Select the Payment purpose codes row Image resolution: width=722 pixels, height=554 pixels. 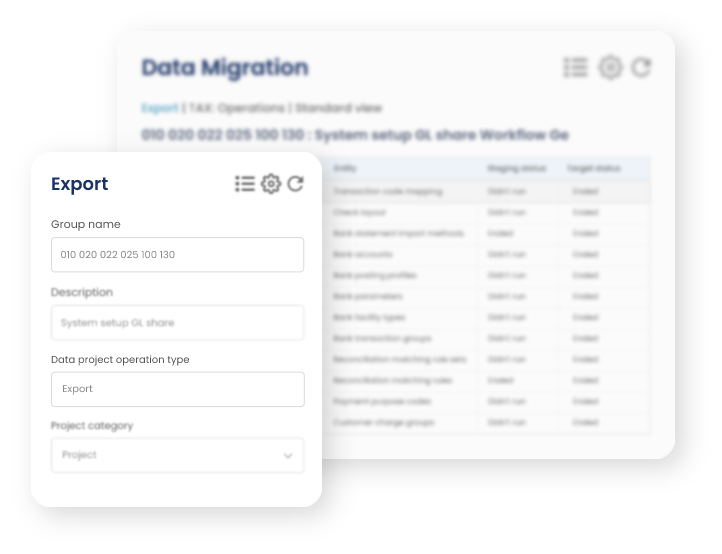[x=486, y=401]
